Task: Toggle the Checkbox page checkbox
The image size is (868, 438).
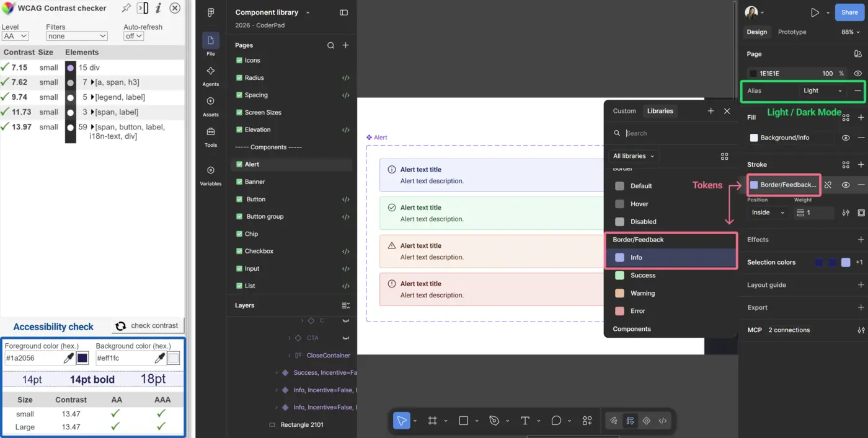Action: [239, 251]
